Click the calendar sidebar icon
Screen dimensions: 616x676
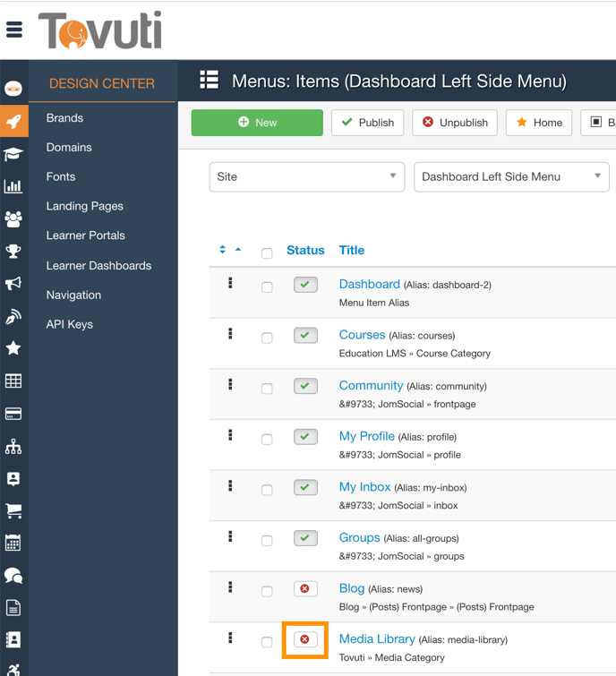(13, 543)
